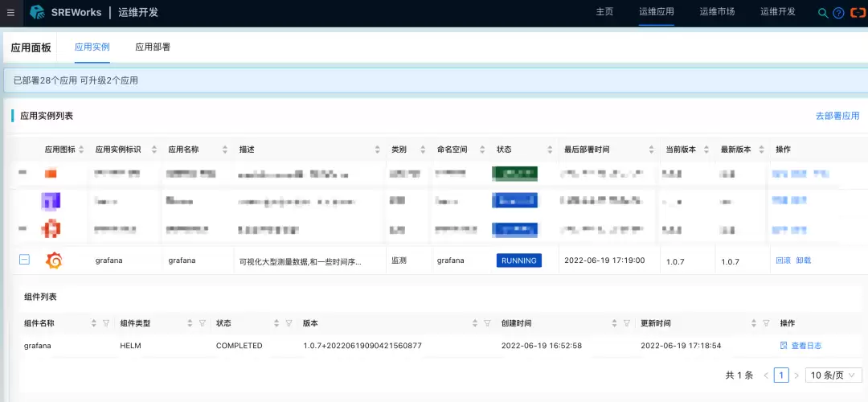
Task: Open 查看日志 for grafana component
Action: [x=807, y=346]
